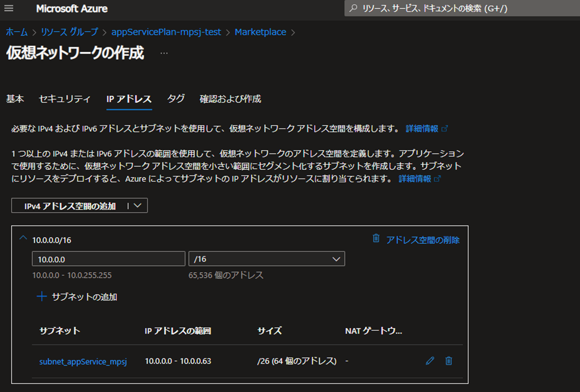Click the plus icon for adding subnet
Viewport: 580px width, 392px height.
[42, 296]
